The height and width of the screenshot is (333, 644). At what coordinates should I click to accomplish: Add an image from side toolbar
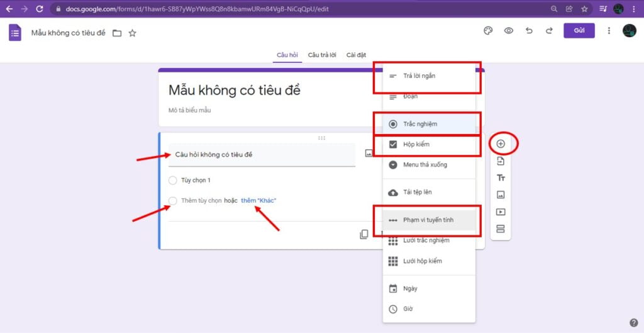(501, 195)
